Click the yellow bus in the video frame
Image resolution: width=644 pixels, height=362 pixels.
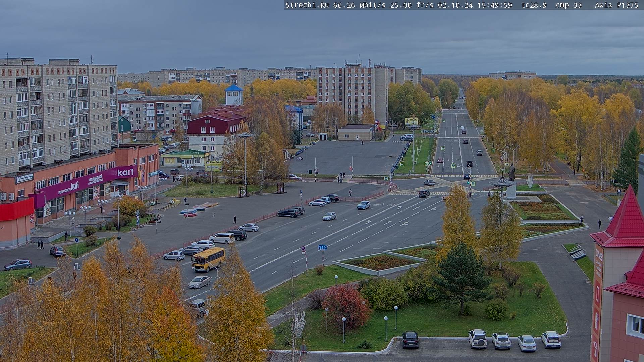(208, 259)
